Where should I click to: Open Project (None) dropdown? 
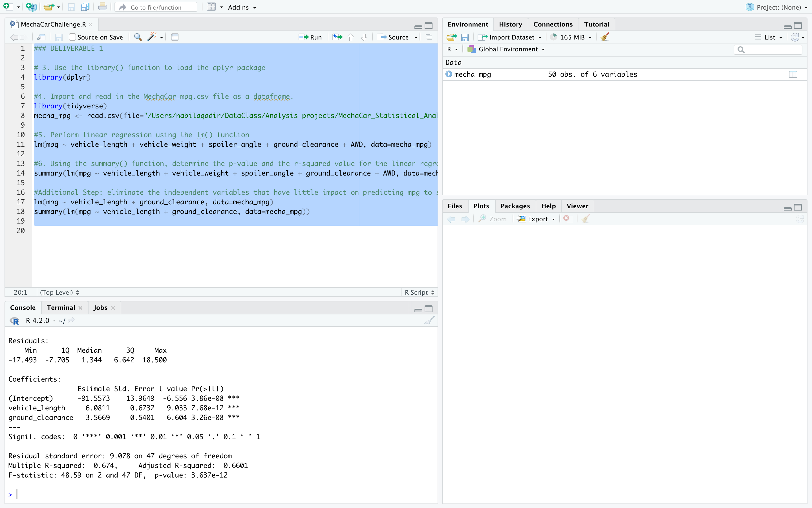click(x=776, y=7)
